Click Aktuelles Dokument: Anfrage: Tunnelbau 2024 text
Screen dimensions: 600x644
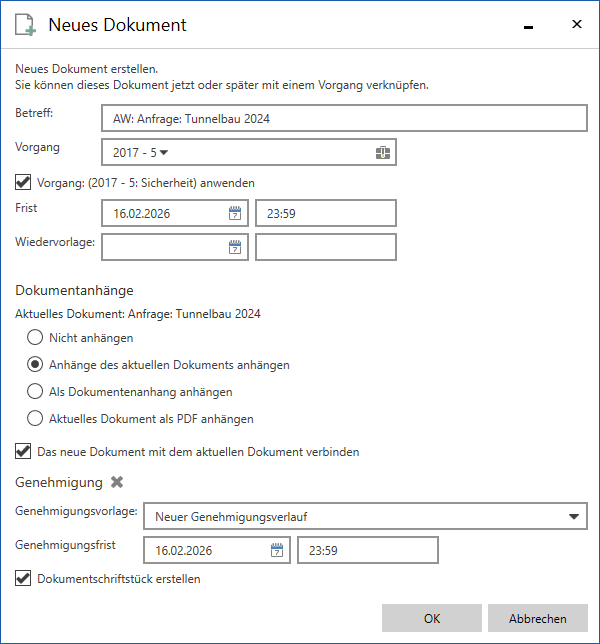138,314
